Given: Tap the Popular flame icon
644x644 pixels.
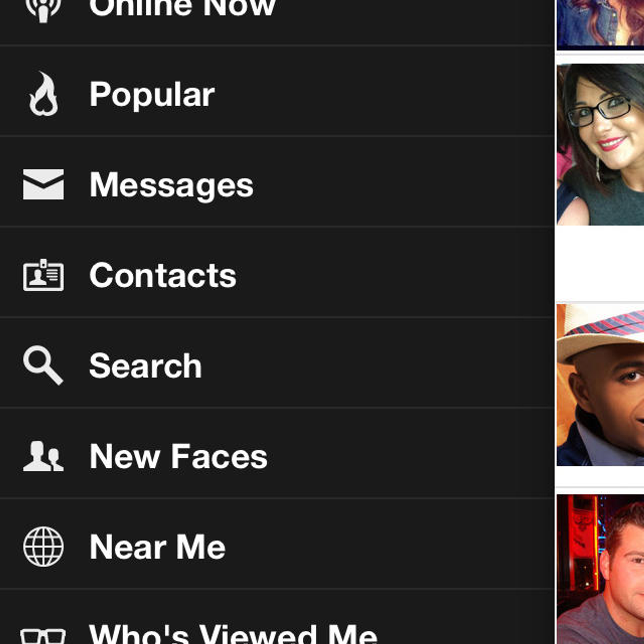Looking at the screenshot, I should (x=43, y=94).
